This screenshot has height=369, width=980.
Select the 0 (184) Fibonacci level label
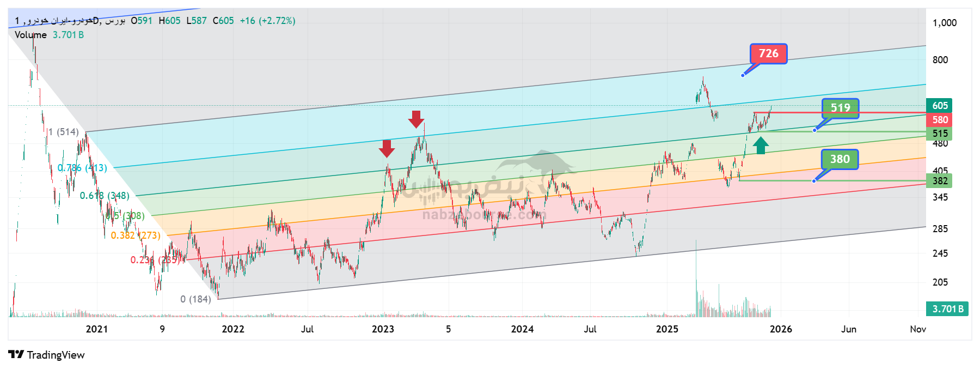(x=195, y=299)
